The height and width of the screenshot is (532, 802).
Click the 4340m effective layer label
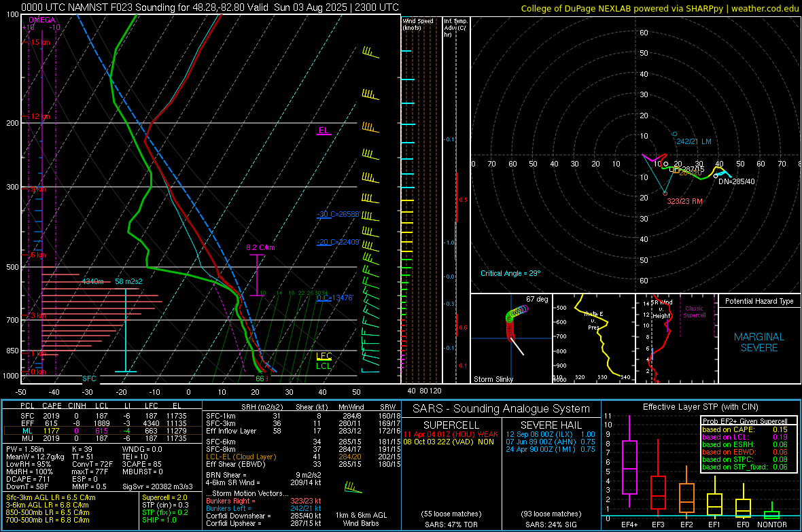point(93,281)
